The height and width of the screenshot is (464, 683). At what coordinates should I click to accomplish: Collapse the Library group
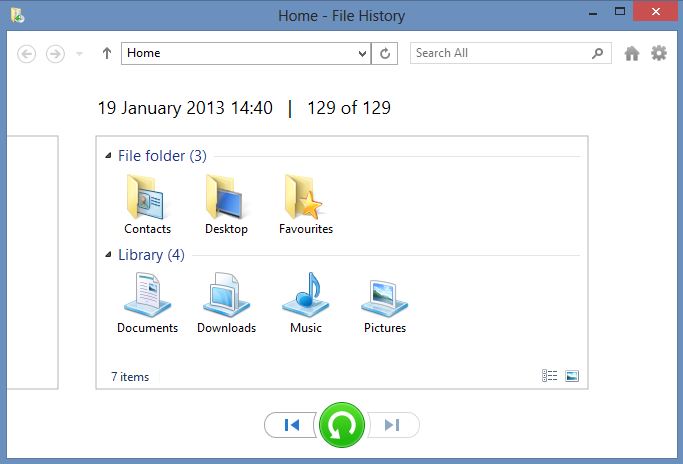[108, 254]
